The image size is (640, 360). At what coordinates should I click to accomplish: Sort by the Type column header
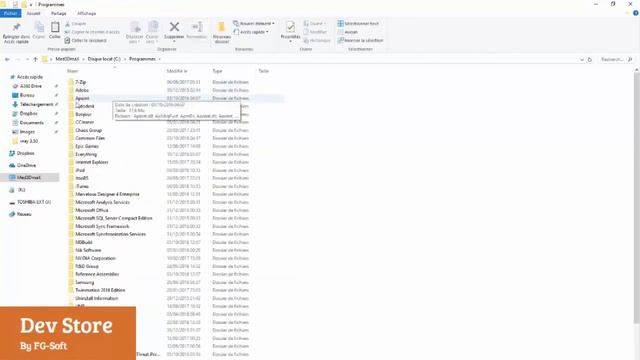pyautogui.click(x=217, y=71)
